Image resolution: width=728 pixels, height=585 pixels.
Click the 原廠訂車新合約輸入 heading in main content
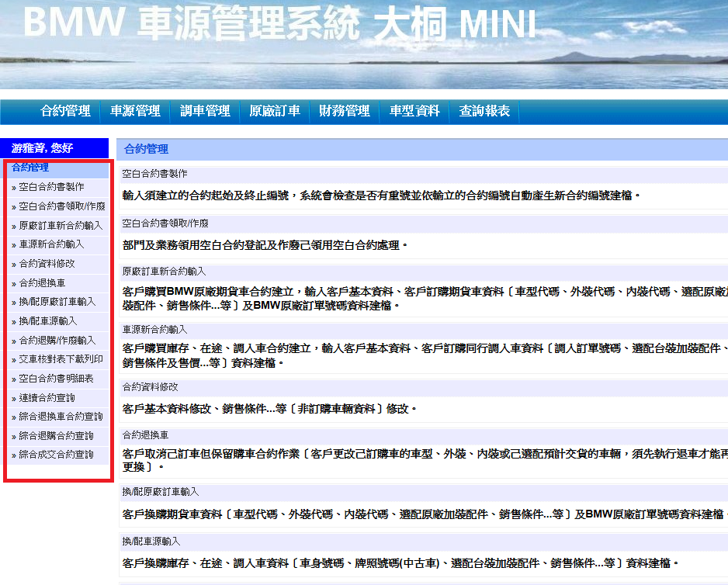[x=164, y=271]
